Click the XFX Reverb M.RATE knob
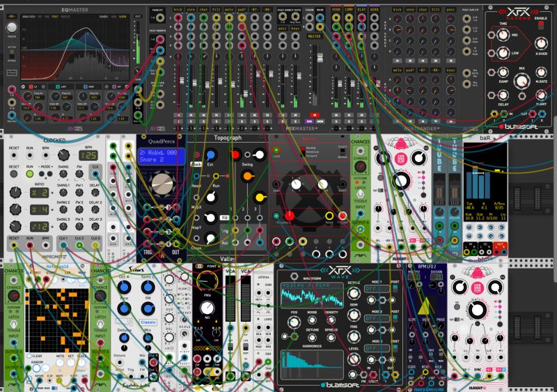557x392 pixels. (541, 72)
